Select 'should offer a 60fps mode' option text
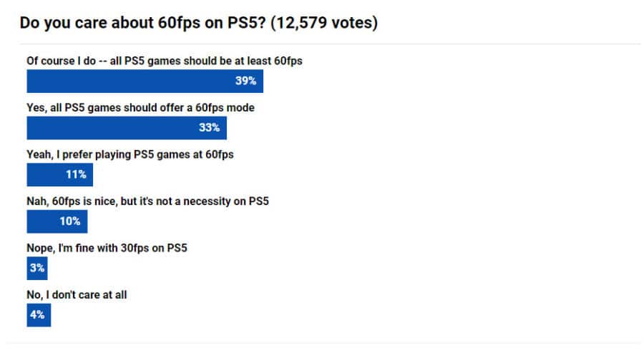644x353 pixels. pyautogui.click(x=141, y=108)
